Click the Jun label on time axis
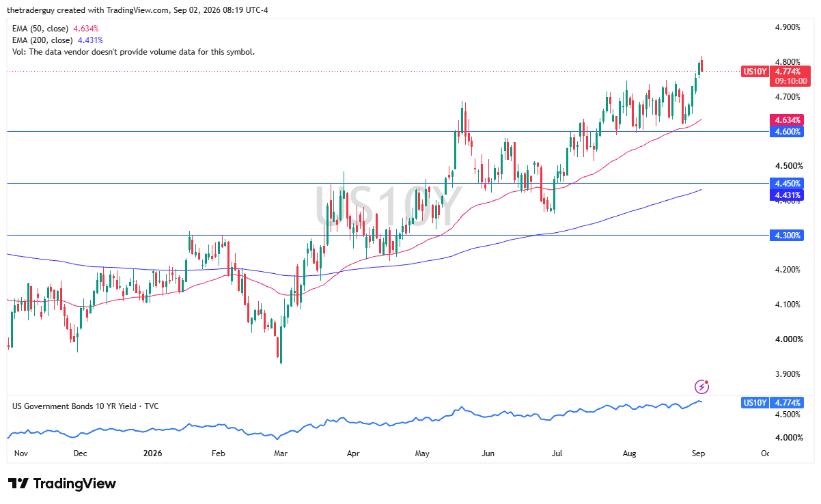 click(x=488, y=453)
